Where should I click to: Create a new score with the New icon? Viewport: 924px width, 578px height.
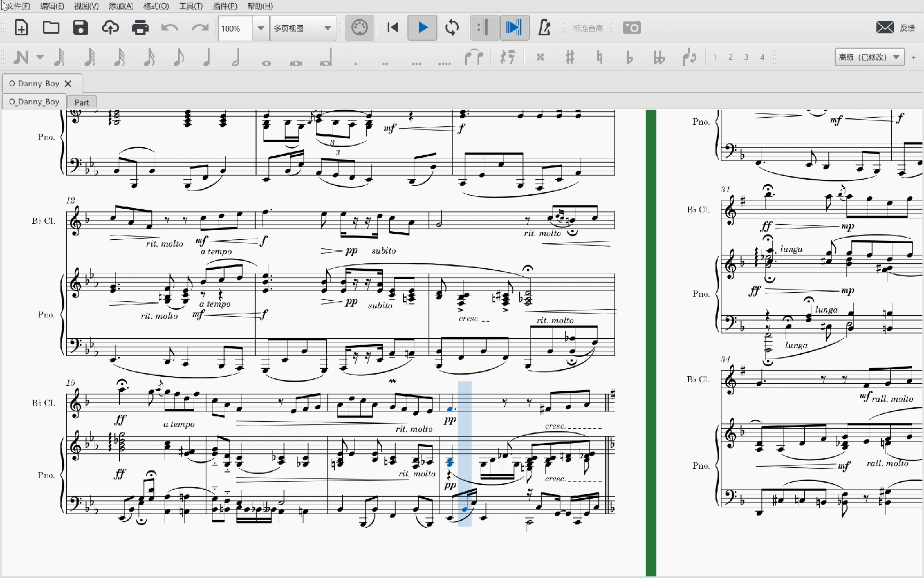(21, 28)
